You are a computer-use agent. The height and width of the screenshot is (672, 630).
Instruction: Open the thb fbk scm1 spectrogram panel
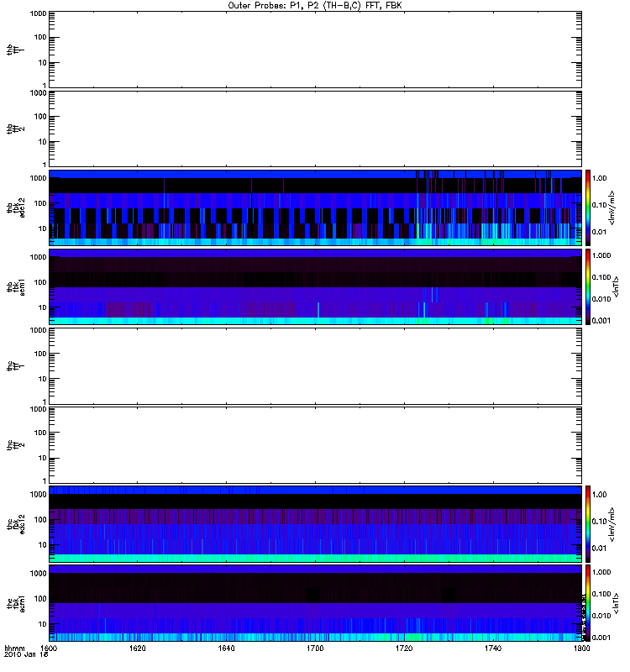click(x=315, y=286)
